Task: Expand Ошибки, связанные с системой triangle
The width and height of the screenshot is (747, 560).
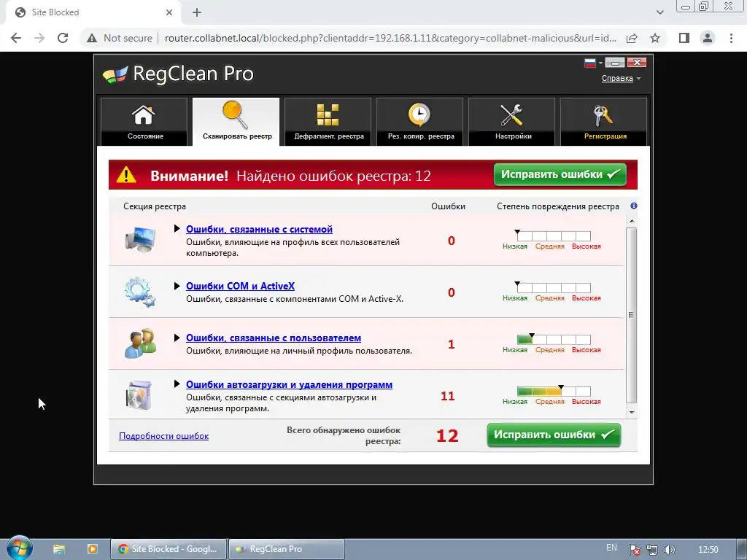Action: tap(177, 228)
